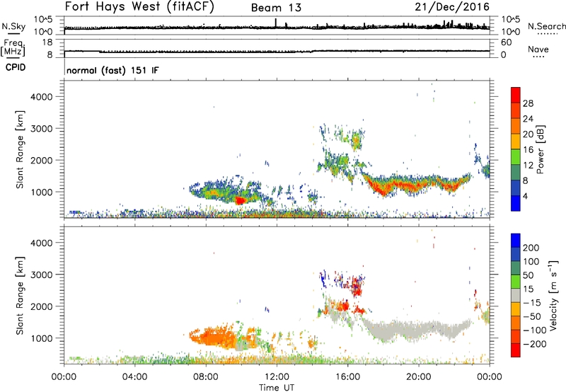Viewport: 566px width, 392px height.
Task: Select the 'CPID' row label
Action: (x=16, y=67)
